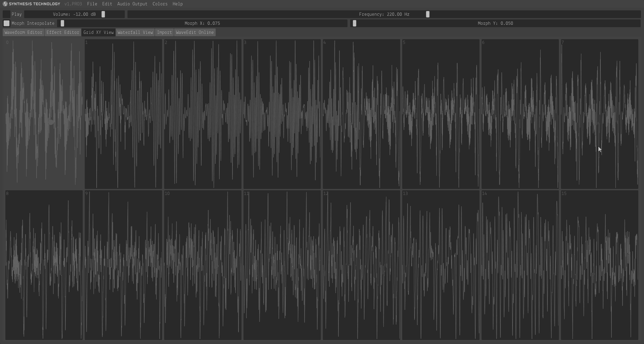This screenshot has height=344, width=644.
Task: Open the WaveEdit Online page
Action: (195, 32)
